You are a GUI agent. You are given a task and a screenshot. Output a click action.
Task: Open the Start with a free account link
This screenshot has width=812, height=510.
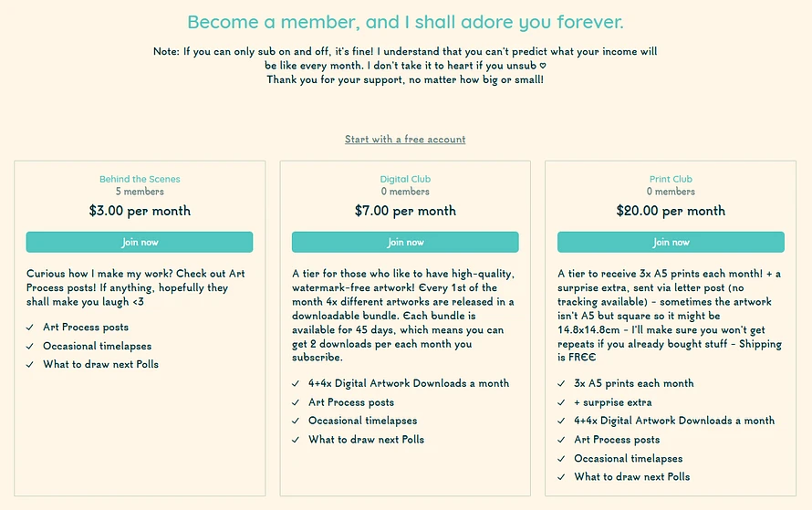[405, 140]
